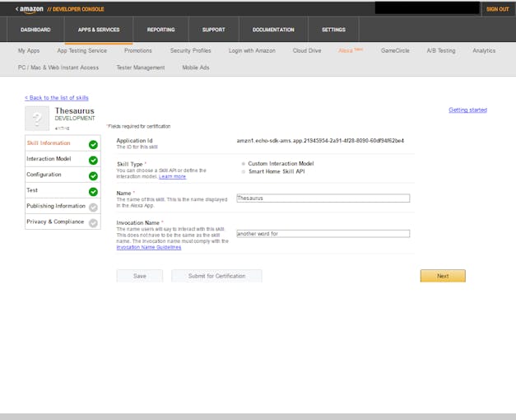The image size is (516, 420).
Task: Click the yellow Next button
Action: [x=443, y=276]
